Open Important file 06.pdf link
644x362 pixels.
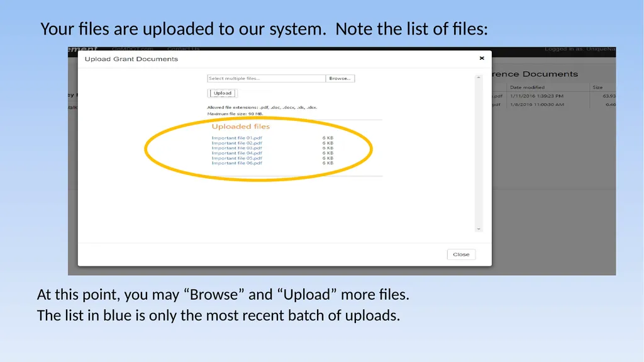pyautogui.click(x=236, y=163)
